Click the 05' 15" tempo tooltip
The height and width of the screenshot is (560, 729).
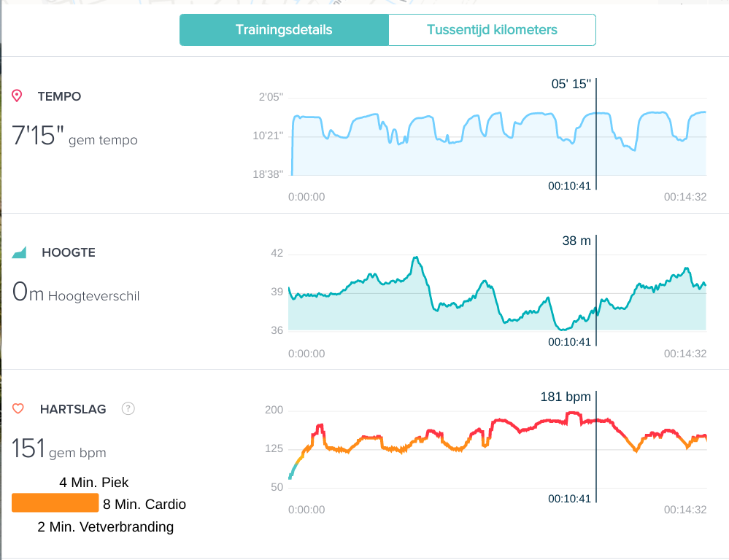click(x=571, y=84)
